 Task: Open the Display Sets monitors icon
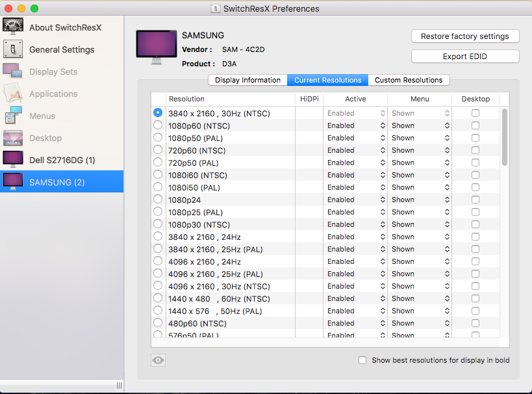pyautogui.click(x=13, y=72)
